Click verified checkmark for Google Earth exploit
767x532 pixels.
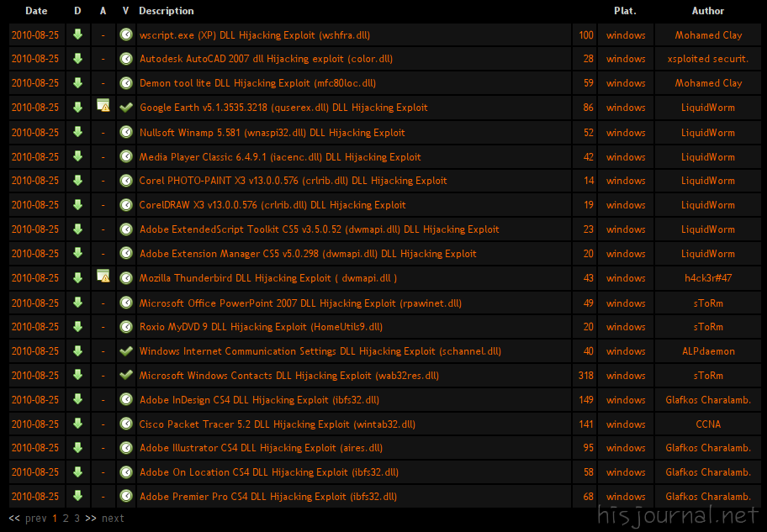pyautogui.click(x=126, y=107)
